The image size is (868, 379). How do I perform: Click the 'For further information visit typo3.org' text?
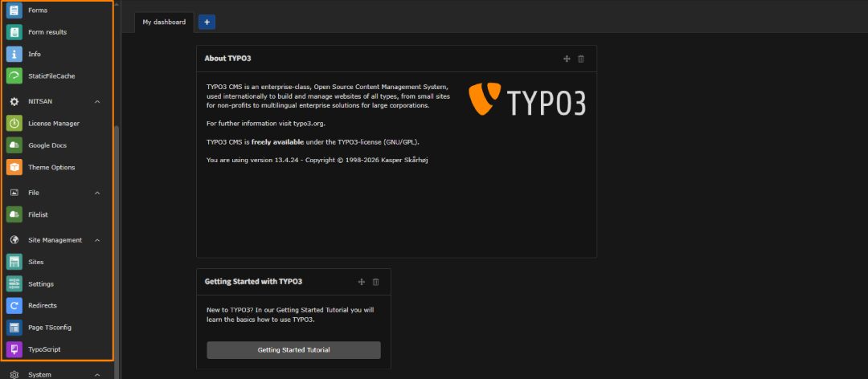266,124
